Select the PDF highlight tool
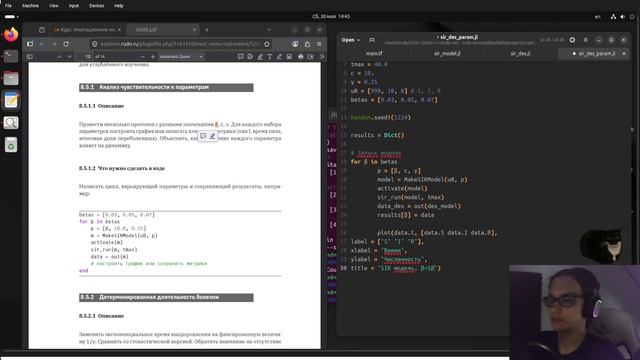 (x=260, y=57)
